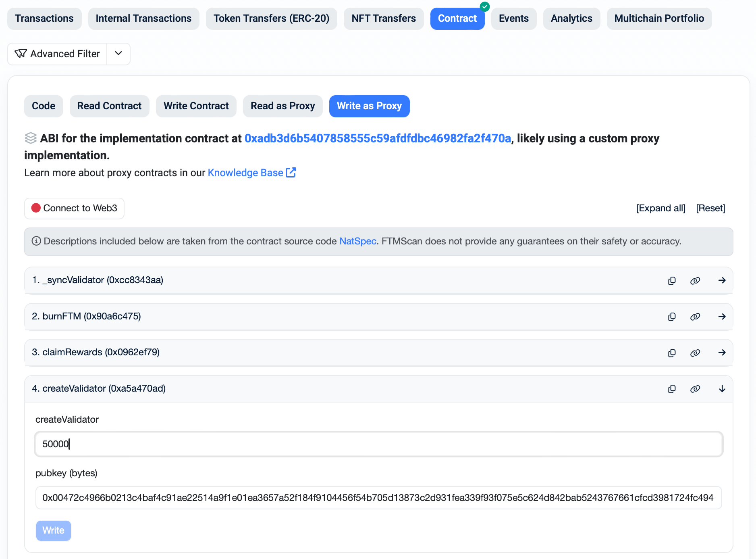Select Write as Proxy sub-tab
The width and height of the screenshot is (756, 559).
369,106
